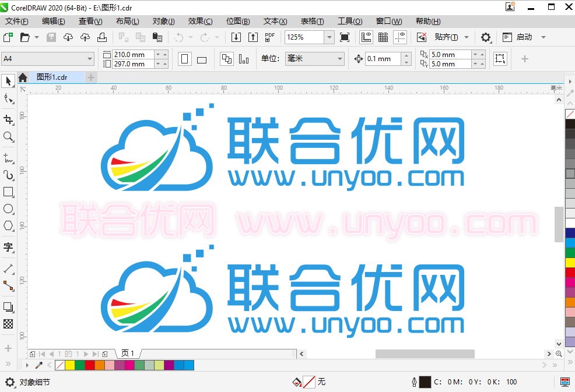The image size is (575, 392).
Task: Switch to the 图形1.cdr document tab
Action: [52, 77]
